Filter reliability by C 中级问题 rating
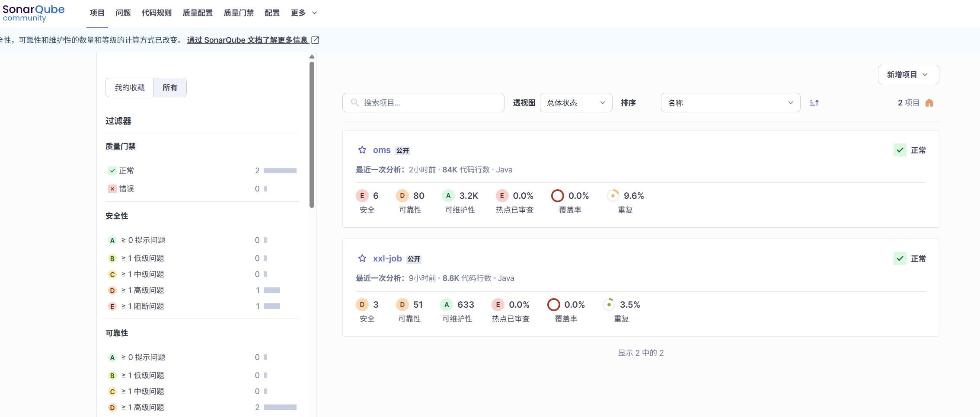This screenshot has height=417, width=980. pyautogui.click(x=202, y=392)
